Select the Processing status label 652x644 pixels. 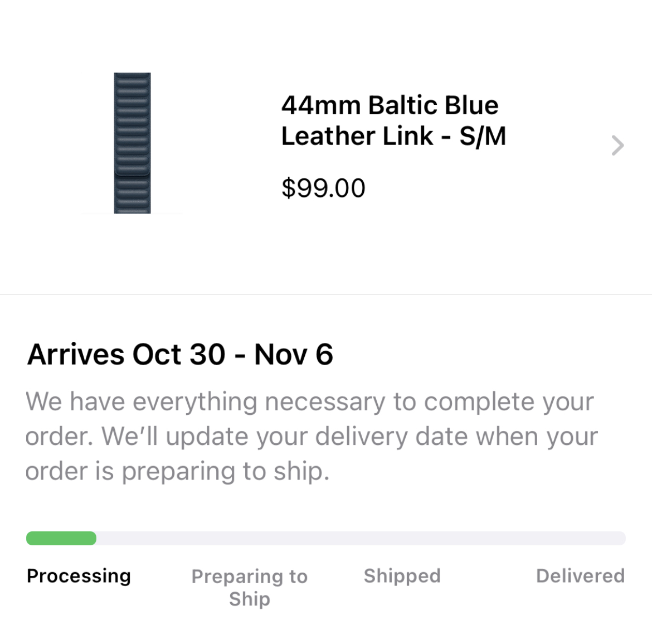(79, 576)
